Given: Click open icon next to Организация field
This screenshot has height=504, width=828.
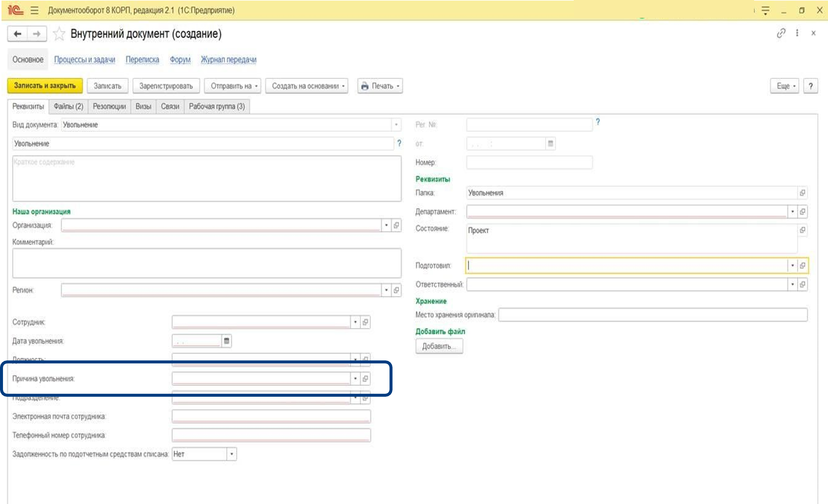Looking at the screenshot, I should click(396, 225).
